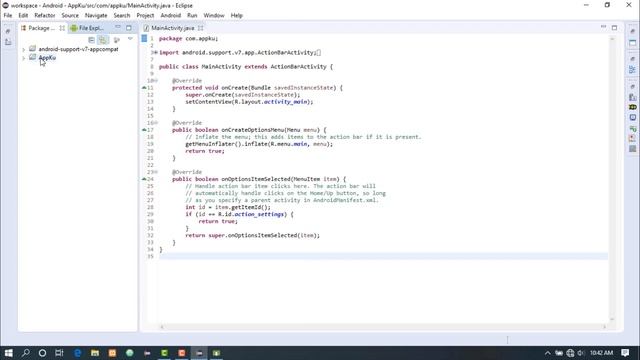640x360 pixels.
Task: Open the Run menu
Action: tap(192, 16)
